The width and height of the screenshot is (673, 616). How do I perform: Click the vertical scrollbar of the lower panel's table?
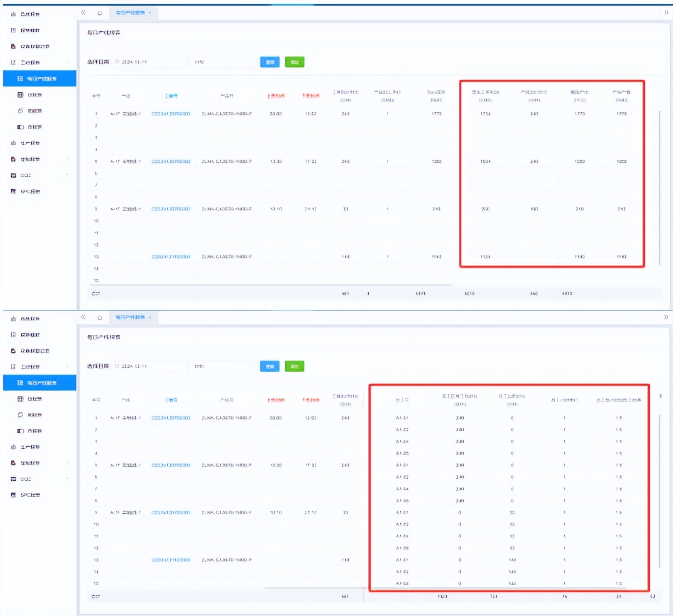pyautogui.click(x=660, y=490)
